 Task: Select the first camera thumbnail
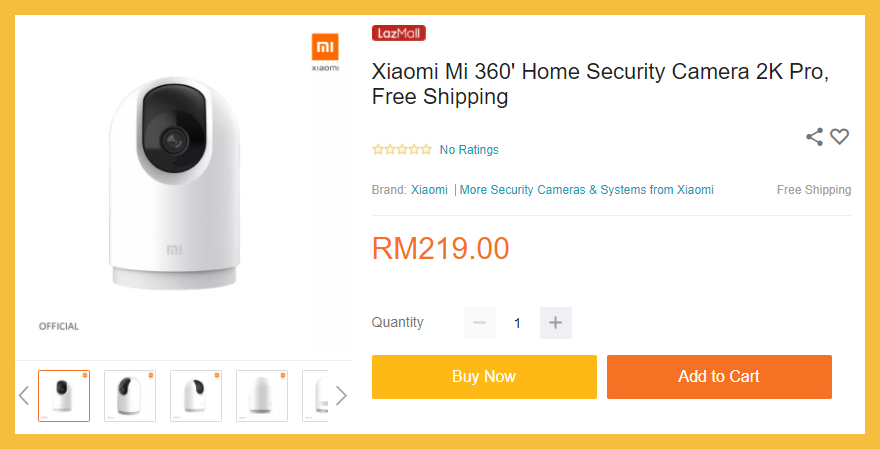click(x=64, y=396)
